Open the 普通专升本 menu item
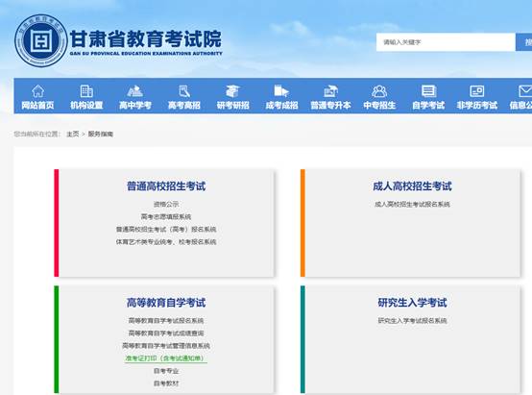Image resolution: width=532 pixels, height=395 pixels. [x=330, y=106]
